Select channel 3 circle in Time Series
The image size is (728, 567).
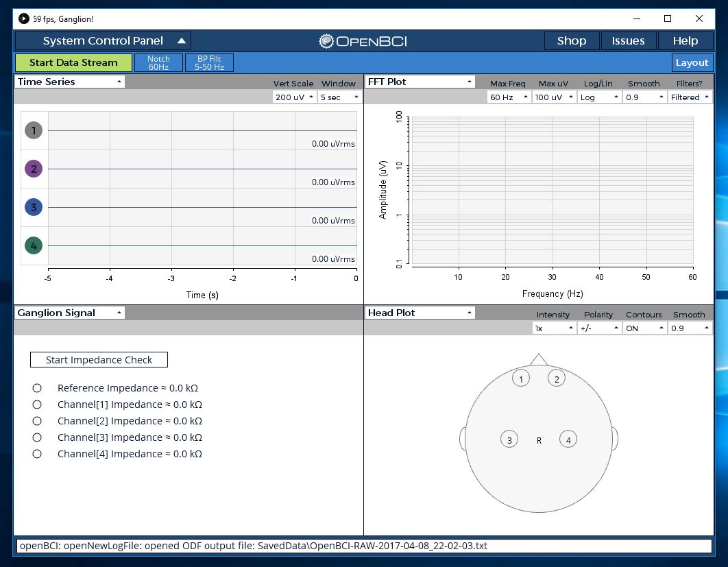[x=34, y=206]
